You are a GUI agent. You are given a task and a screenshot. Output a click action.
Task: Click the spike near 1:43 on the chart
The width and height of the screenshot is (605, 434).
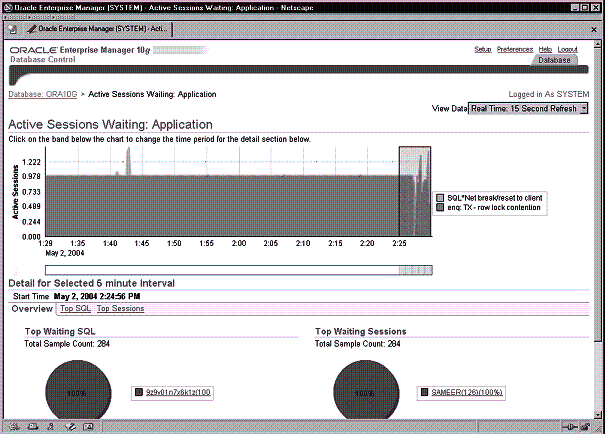pos(128,162)
